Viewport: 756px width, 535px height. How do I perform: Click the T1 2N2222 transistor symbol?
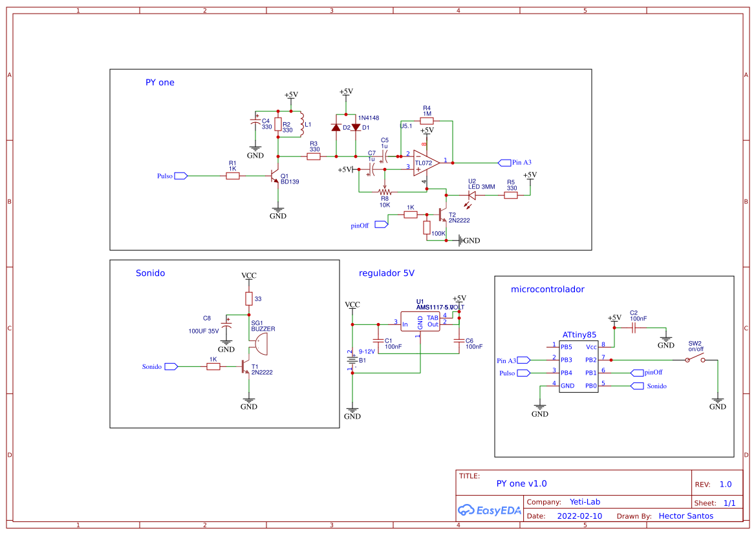(x=246, y=367)
